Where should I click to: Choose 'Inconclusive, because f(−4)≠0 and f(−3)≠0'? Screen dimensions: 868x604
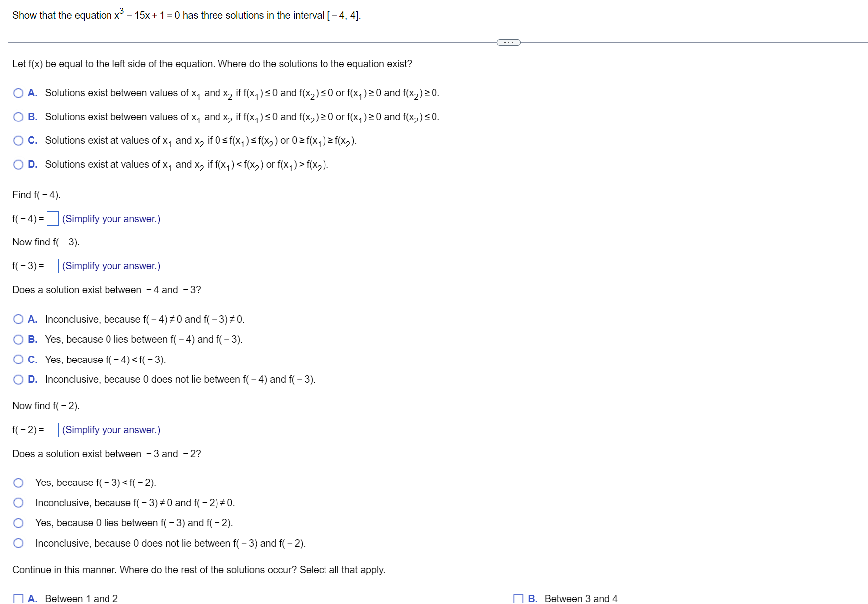18,319
